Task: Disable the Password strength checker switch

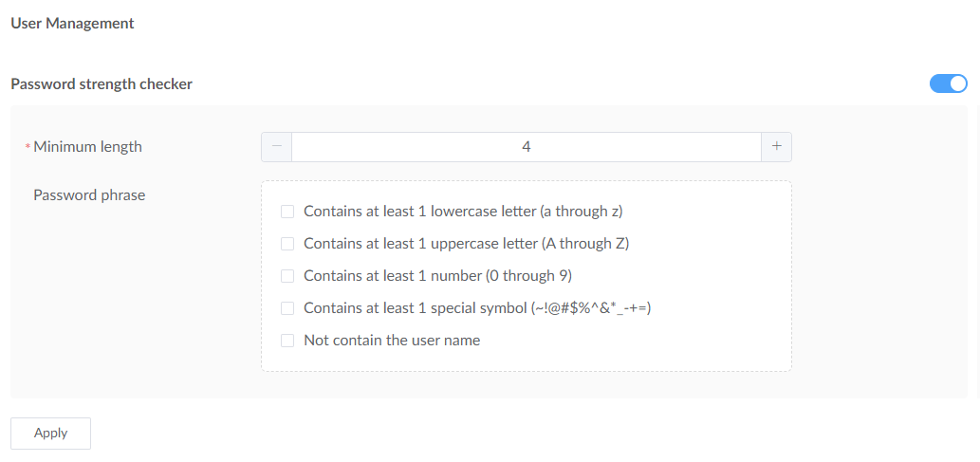Action: (948, 83)
